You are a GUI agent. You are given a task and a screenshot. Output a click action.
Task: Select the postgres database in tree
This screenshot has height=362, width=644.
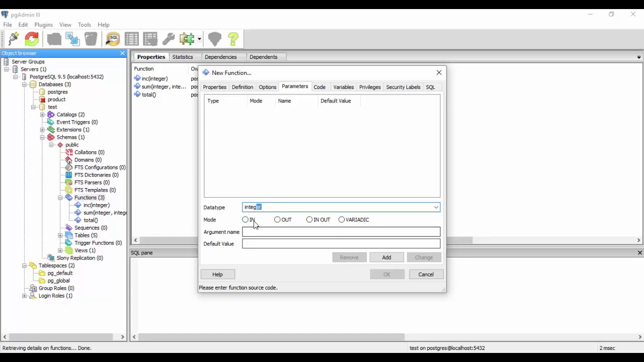tap(57, 92)
